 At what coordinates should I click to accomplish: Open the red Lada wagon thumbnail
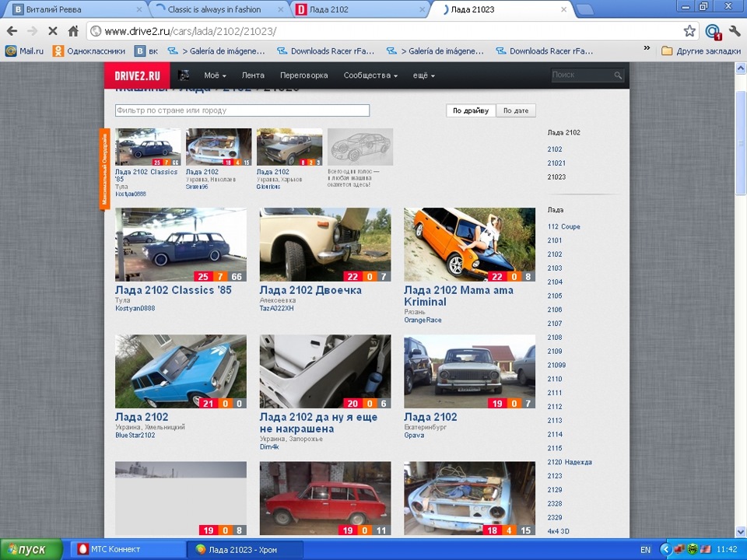tap(325, 498)
